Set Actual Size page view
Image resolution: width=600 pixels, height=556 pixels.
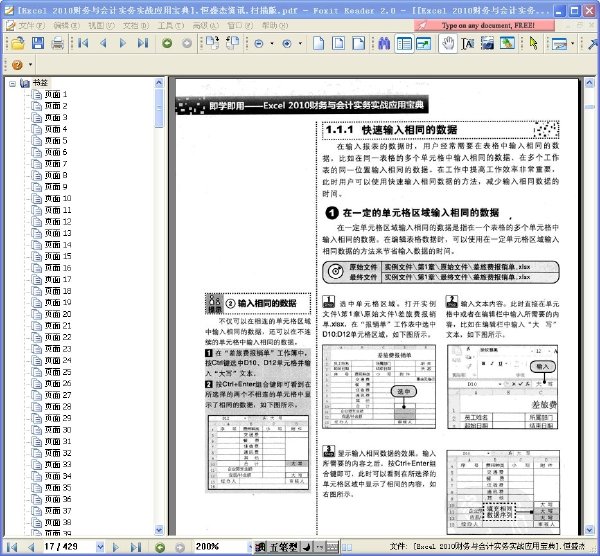pos(318,43)
